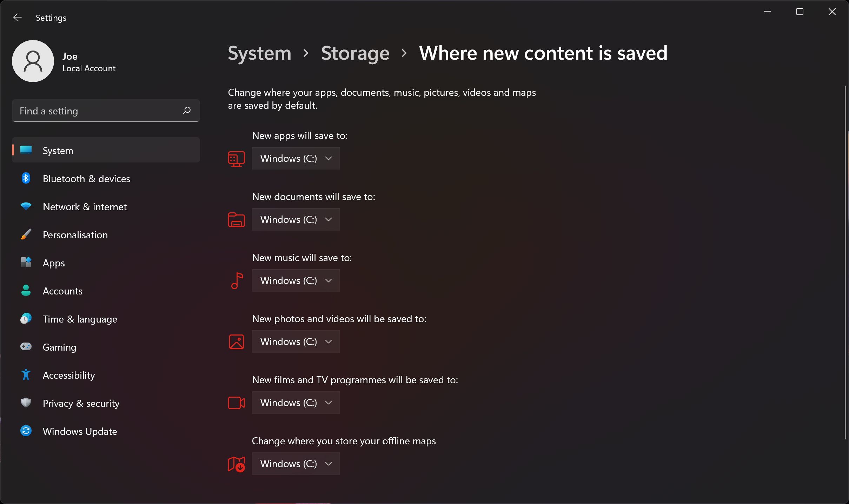Open Accessibility settings
The width and height of the screenshot is (849, 504).
[68, 374]
